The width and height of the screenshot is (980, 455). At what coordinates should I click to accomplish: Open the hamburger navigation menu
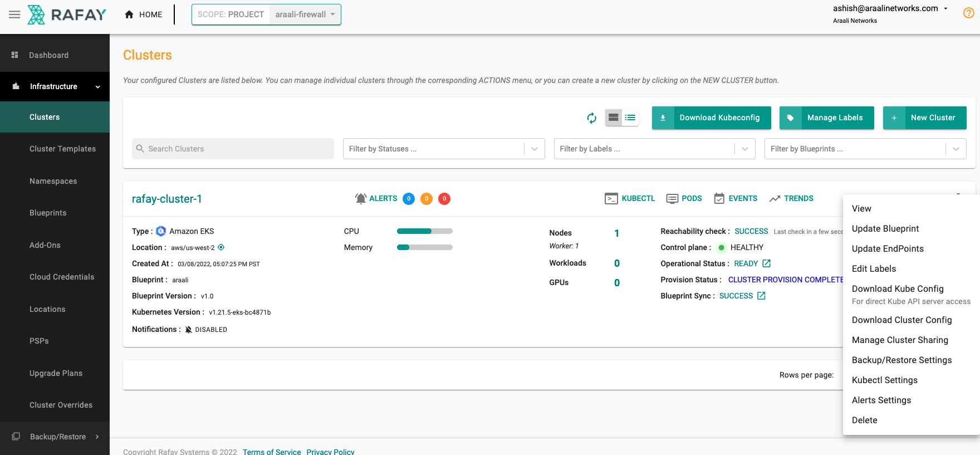[x=14, y=14]
